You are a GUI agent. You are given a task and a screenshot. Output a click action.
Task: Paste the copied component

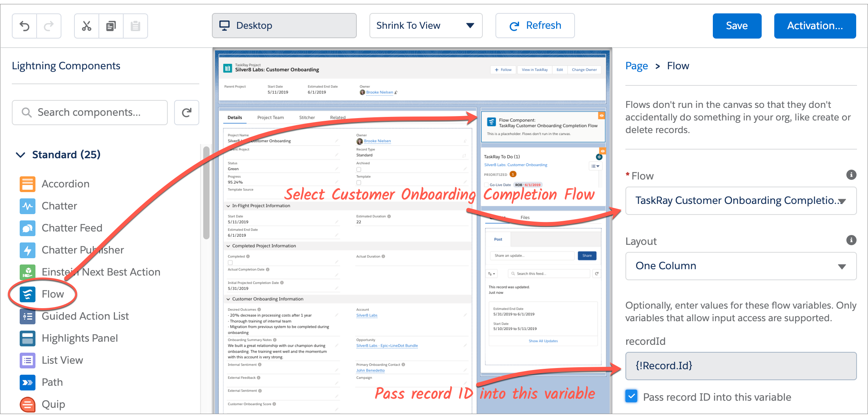[x=135, y=26]
